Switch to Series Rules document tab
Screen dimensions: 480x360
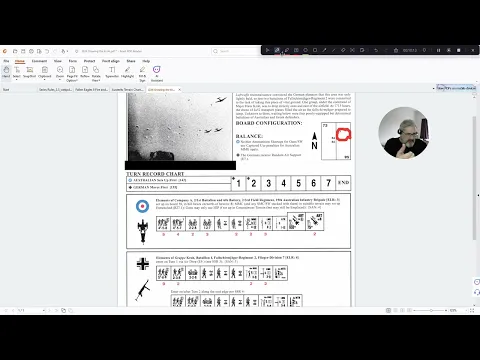55,89
